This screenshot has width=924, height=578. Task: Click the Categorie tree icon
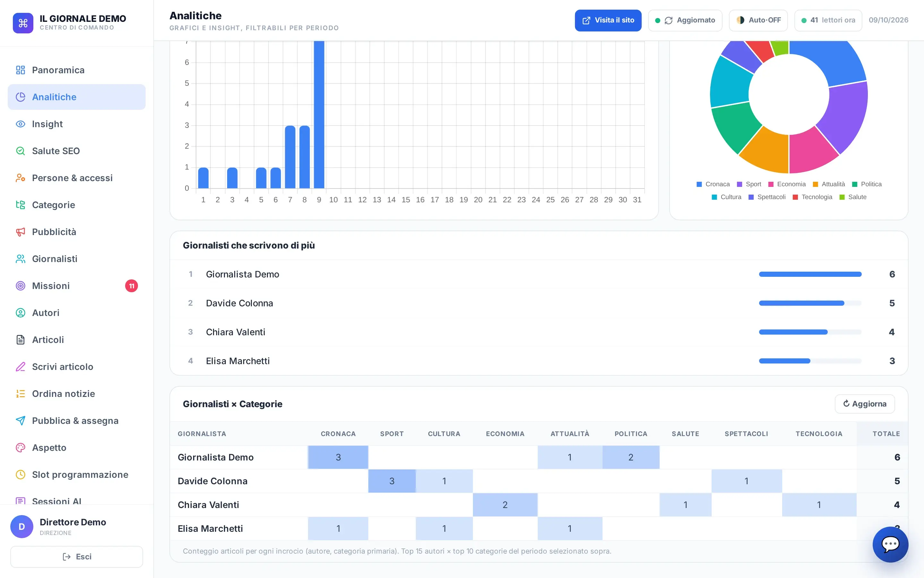(x=20, y=205)
